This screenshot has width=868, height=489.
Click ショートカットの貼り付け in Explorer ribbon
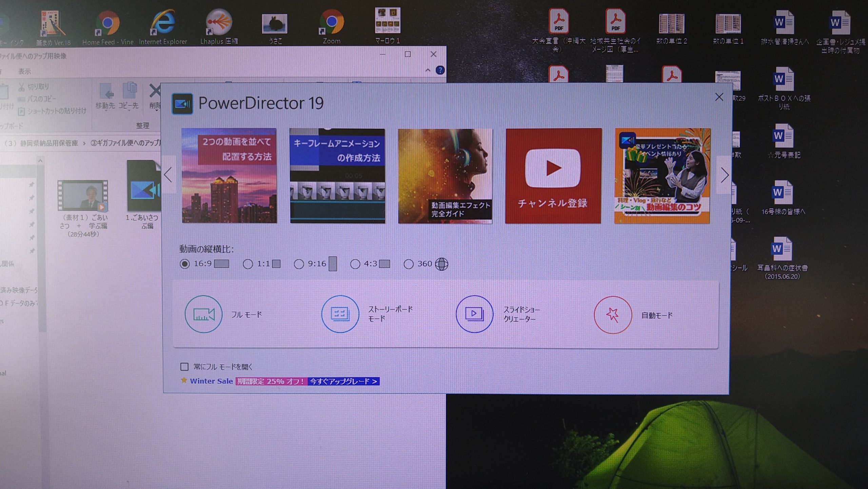pyautogui.click(x=52, y=111)
